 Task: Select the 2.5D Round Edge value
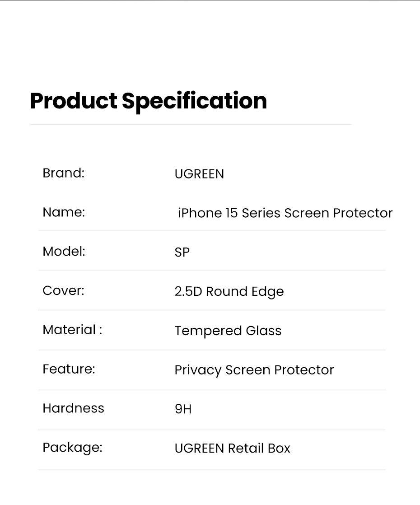[x=229, y=292]
